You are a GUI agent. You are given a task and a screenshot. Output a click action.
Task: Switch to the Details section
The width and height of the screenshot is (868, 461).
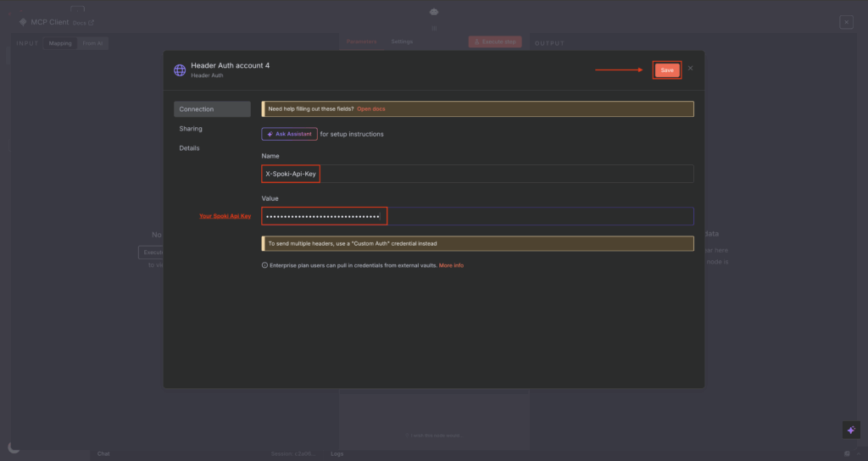189,148
